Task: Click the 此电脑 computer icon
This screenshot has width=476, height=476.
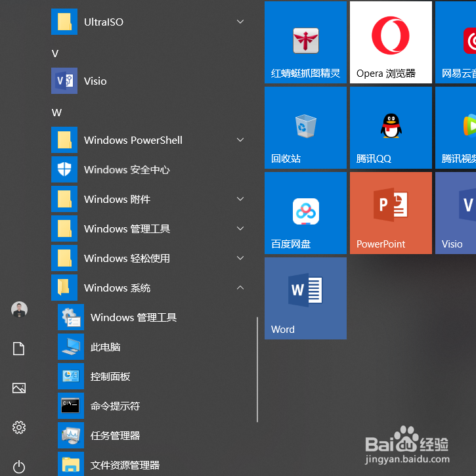Action: coord(71,347)
